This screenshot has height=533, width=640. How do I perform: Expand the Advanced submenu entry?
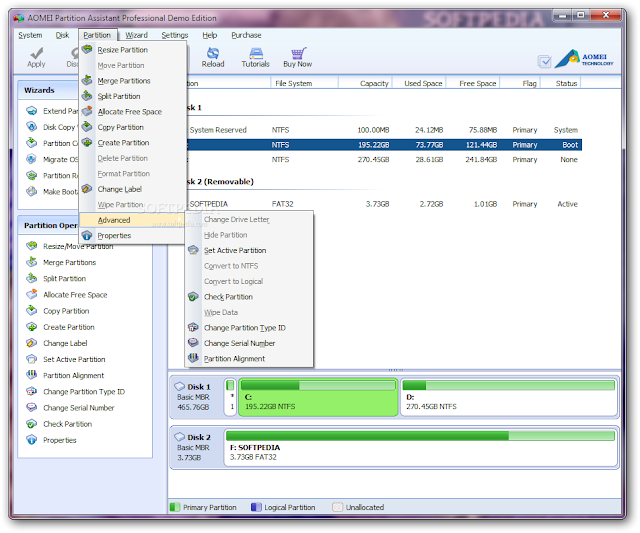[132, 220]
